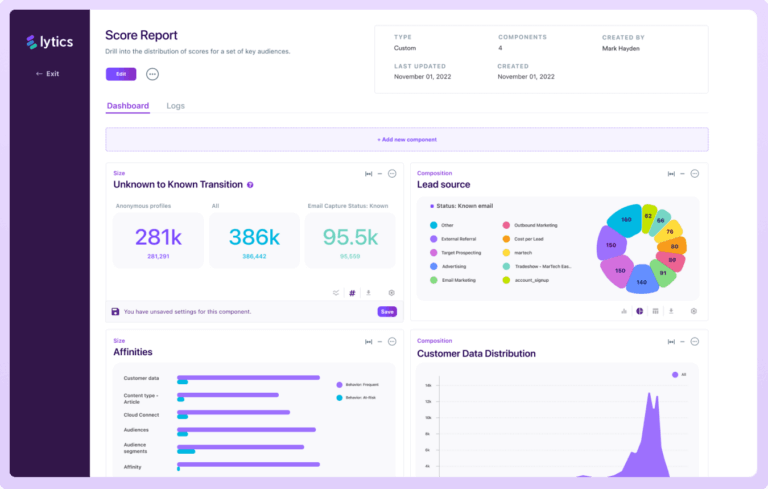
Task: Toggle the Email Marketing legend item
Action: pyautogui.click(x=461, y=281)
